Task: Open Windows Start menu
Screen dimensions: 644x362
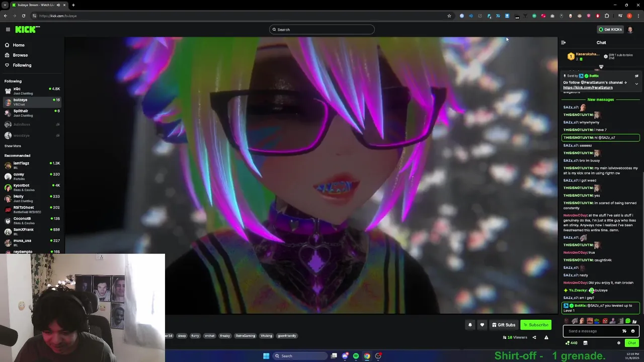Action: coord(266,356)
